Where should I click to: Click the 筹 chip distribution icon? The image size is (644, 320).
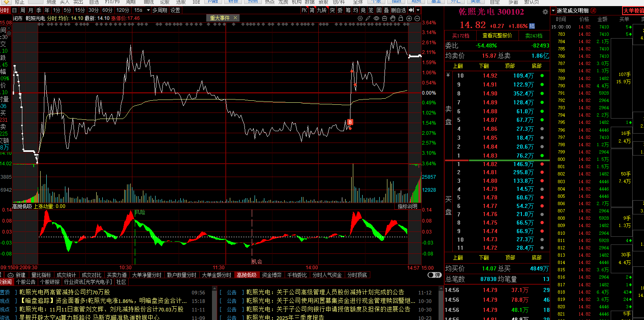tap(348, 10)
